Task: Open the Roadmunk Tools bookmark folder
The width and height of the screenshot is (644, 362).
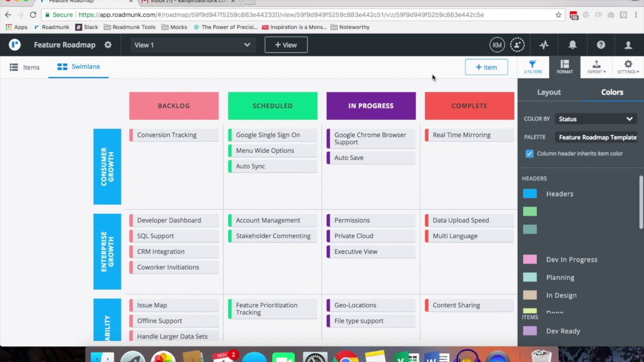Action: 129,27
